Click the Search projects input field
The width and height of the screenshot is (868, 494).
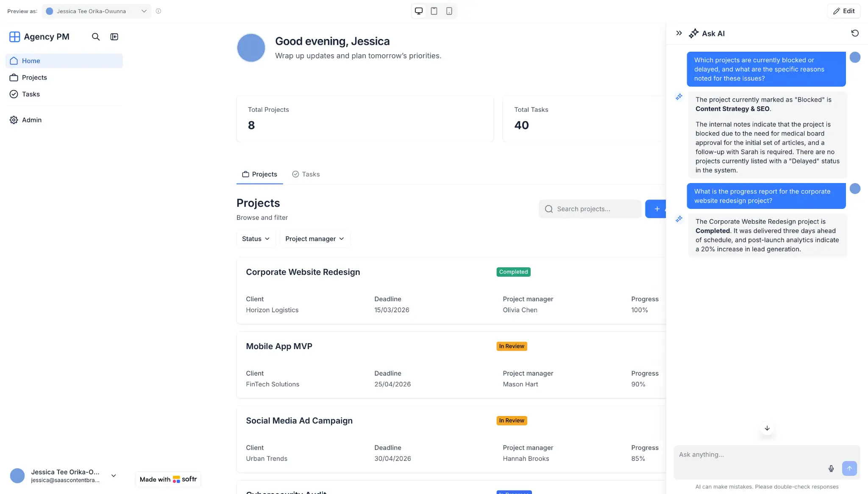(x=590, y=208)
